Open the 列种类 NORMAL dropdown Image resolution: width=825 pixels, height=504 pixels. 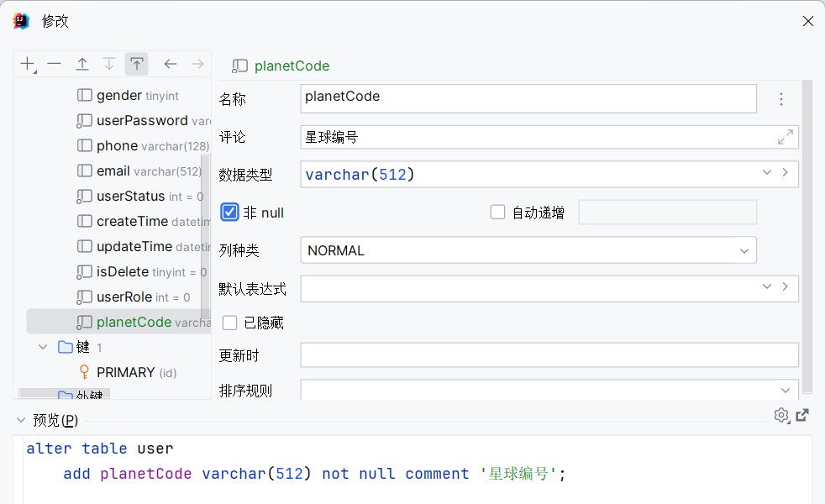(744, 250)
